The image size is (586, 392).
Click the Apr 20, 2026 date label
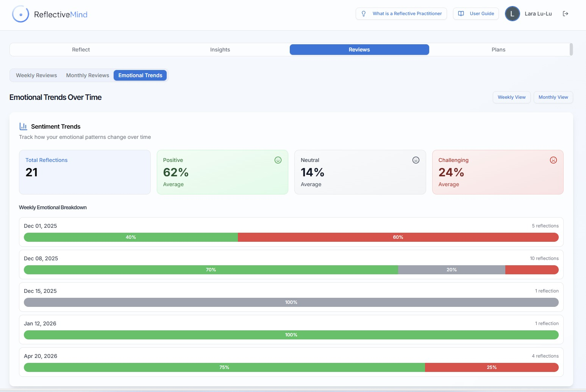coord(41,356)
